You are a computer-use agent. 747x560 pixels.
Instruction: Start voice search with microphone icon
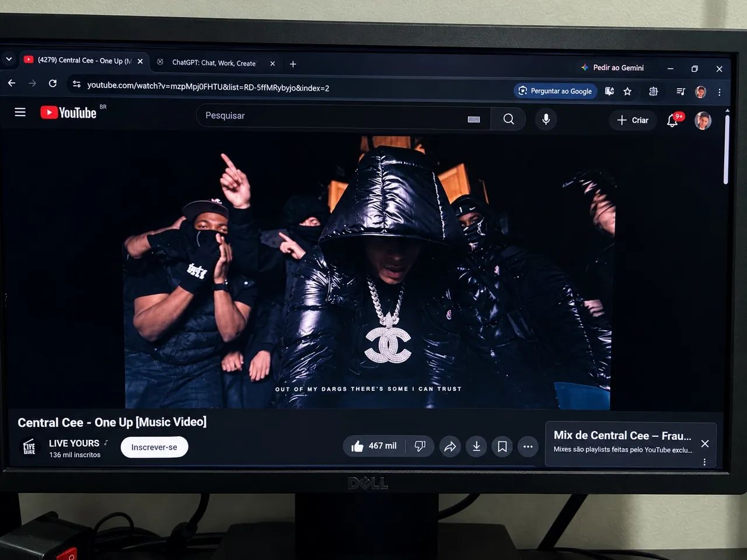point(546,119)
